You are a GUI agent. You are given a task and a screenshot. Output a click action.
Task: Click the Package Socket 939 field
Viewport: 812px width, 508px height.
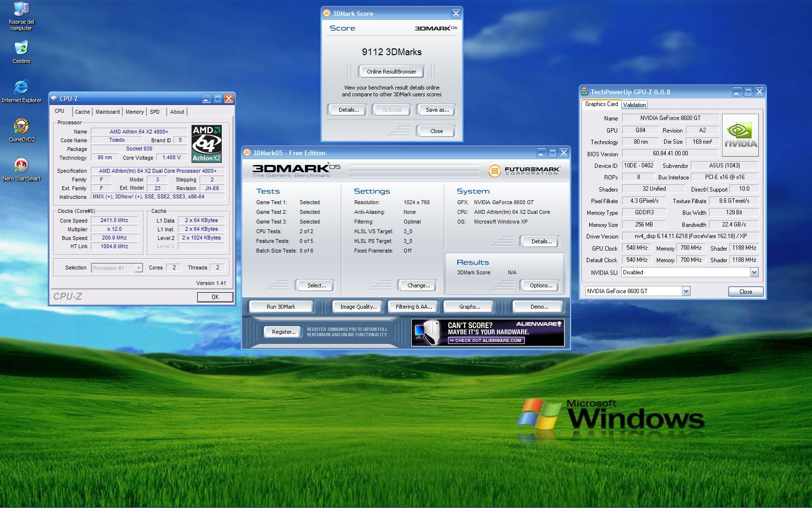139,149
